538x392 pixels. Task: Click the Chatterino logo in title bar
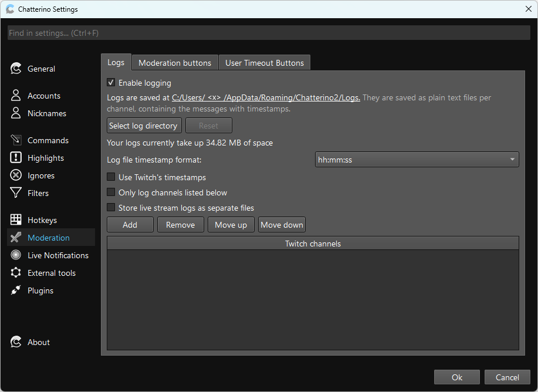coord(11,9)
